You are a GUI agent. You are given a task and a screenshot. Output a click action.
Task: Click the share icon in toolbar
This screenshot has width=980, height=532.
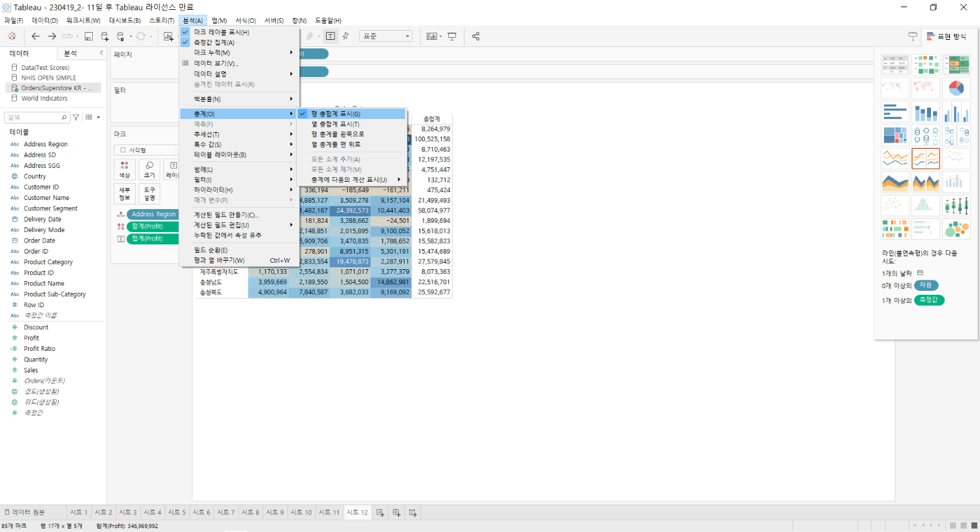coord(476,37)
